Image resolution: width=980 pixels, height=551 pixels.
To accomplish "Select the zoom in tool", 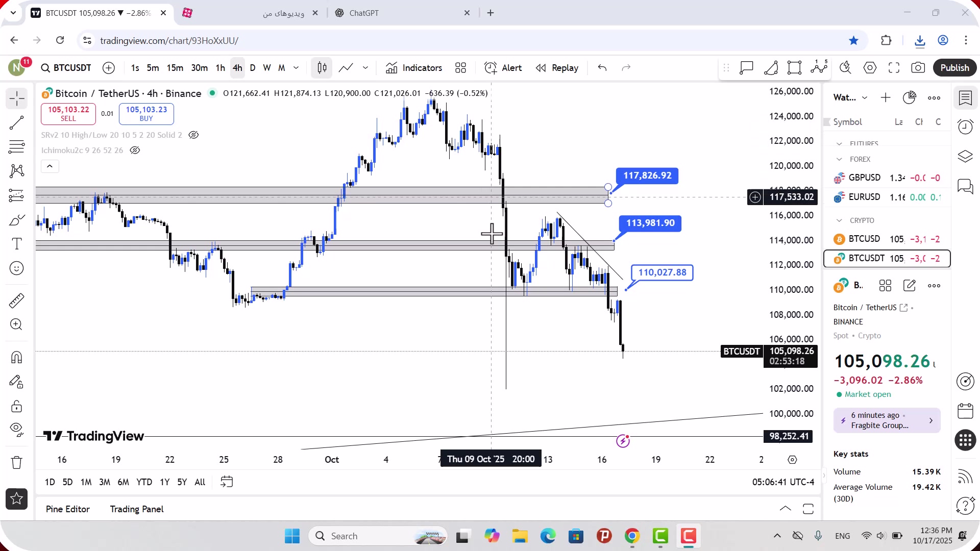I will (16, 324).
